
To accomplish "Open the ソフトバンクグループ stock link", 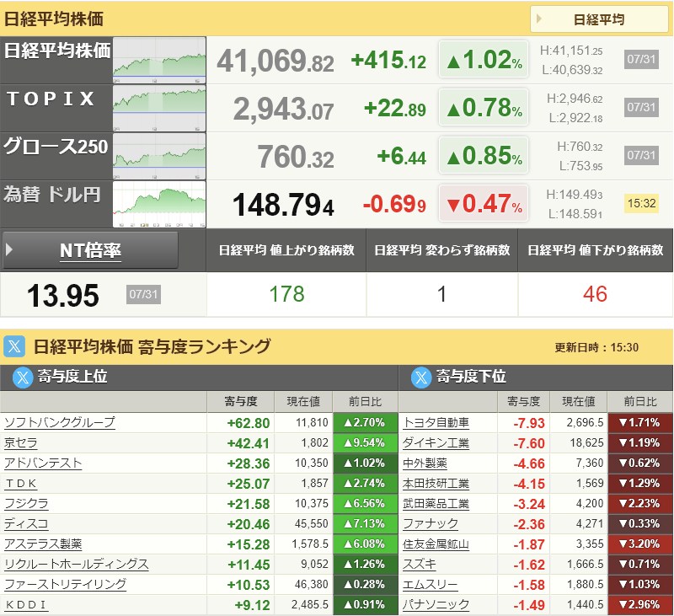I will coord(60,422).
